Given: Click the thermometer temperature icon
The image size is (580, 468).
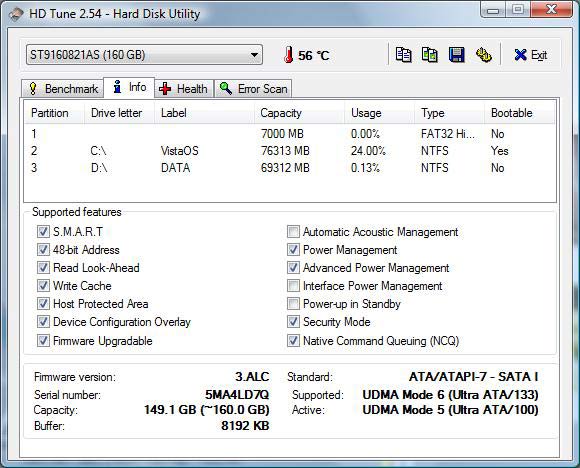Looking at the screenshot, I should tap(289, 55).
